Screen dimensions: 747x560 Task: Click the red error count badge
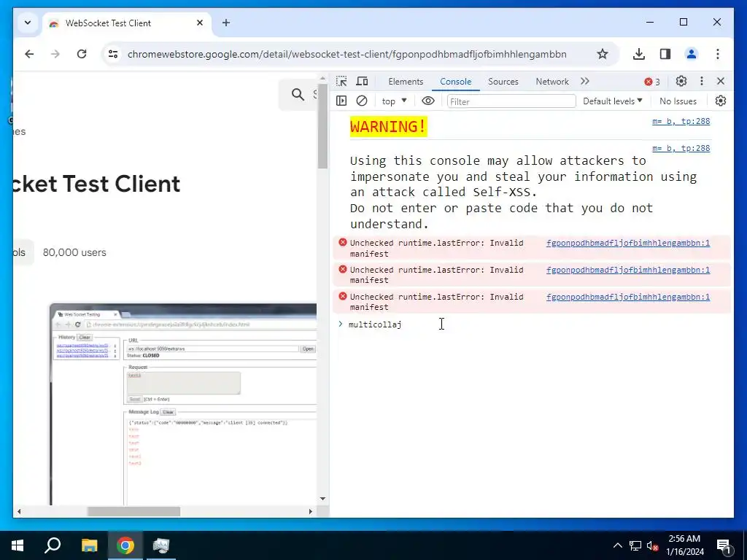652,82
